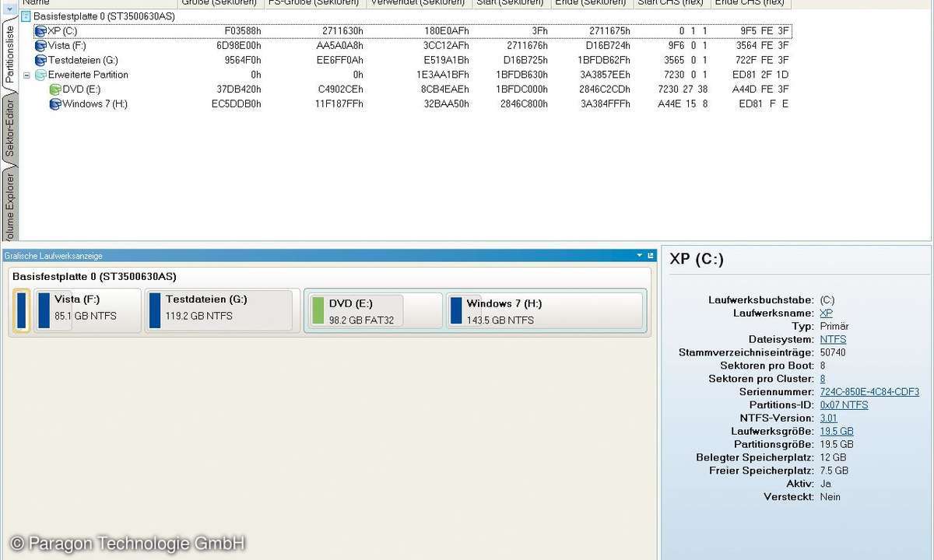Click the 'D16B724h' end cell in Vista row
Image resolution: width=934 pixels, height=560 pixels.
(608, 46)
